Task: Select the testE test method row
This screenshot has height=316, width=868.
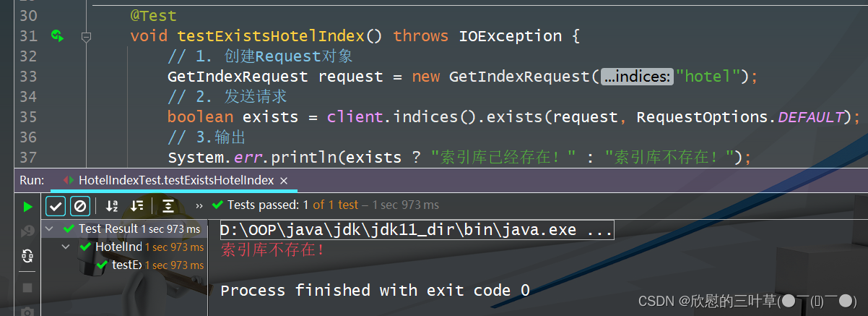Action: [x=123, y=265]
